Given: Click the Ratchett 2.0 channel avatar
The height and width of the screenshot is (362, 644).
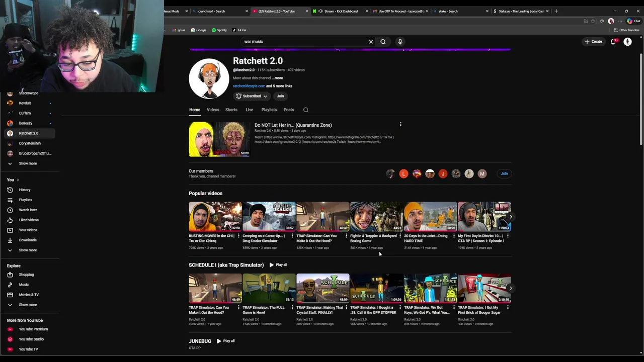Looking at the screenshot, I should 209,78.
